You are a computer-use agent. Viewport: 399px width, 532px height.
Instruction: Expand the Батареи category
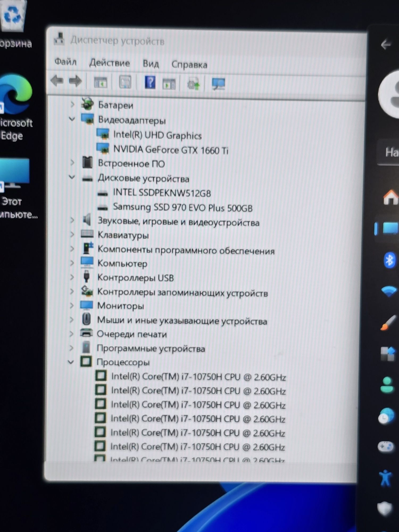[72, 104]
